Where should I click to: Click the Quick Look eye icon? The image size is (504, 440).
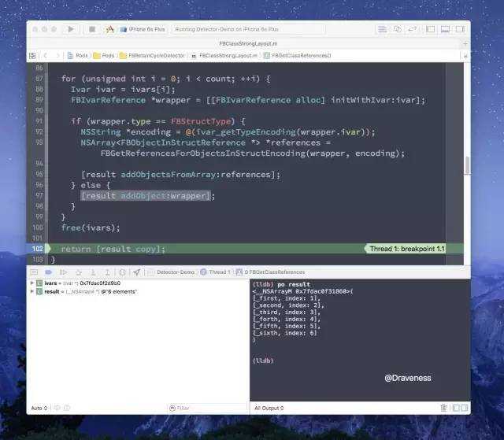(57, 408)
